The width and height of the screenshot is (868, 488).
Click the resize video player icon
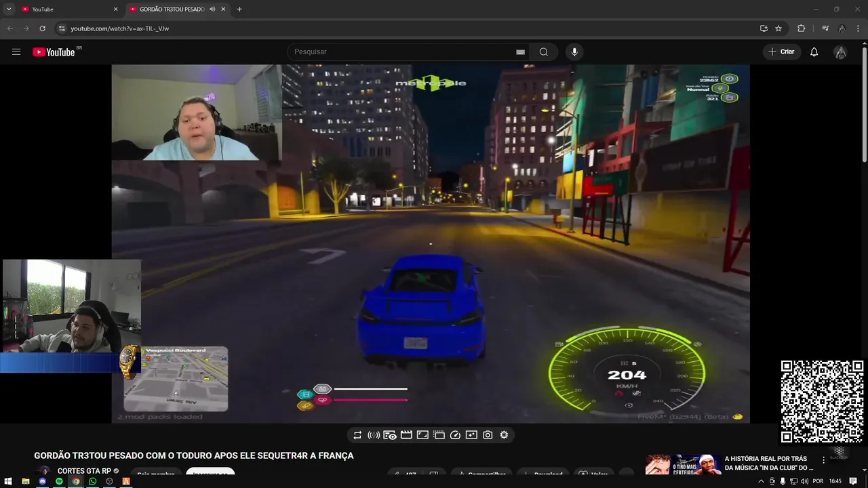(422, 435)
